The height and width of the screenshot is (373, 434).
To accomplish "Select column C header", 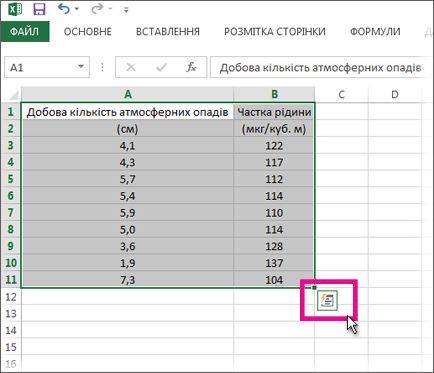I will pos(341,94).
